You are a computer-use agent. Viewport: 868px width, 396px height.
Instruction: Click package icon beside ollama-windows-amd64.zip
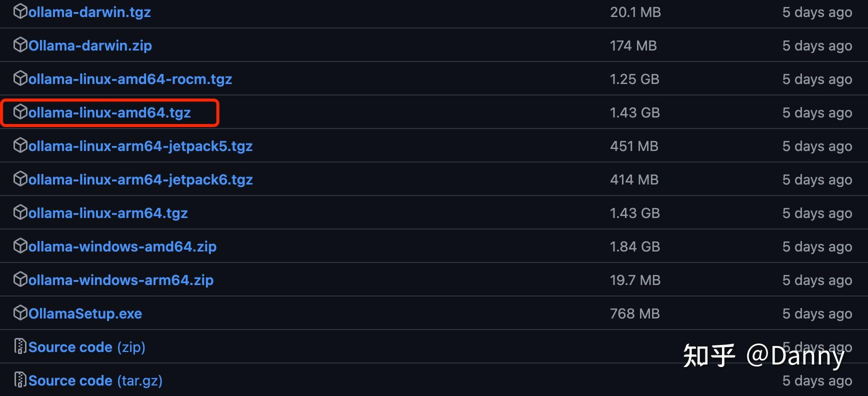click(x=20, y=246)
